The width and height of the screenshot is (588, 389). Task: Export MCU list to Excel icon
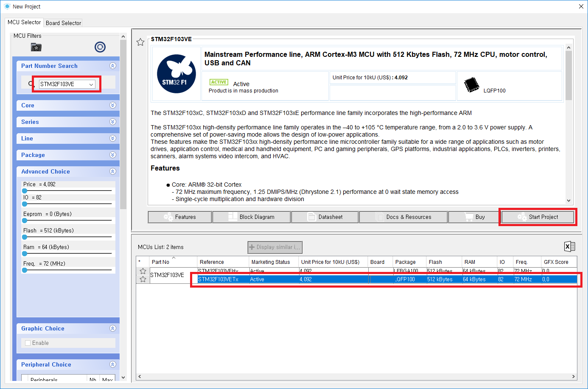[x=569, y=246]
